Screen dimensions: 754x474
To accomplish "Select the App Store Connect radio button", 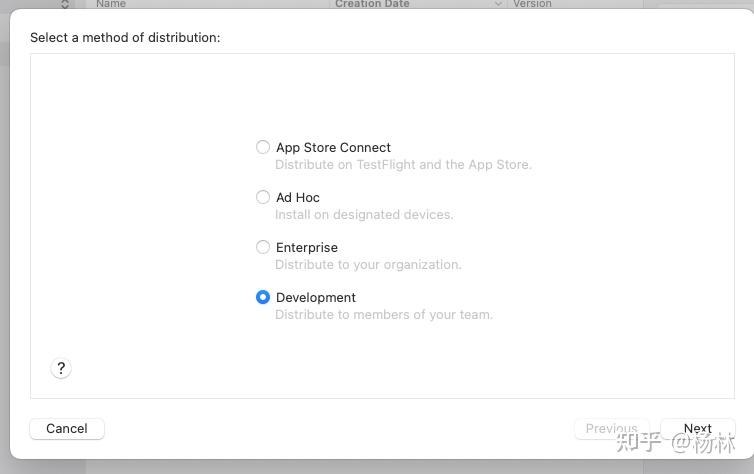I will pyautogui.click(x=263, y=147).
